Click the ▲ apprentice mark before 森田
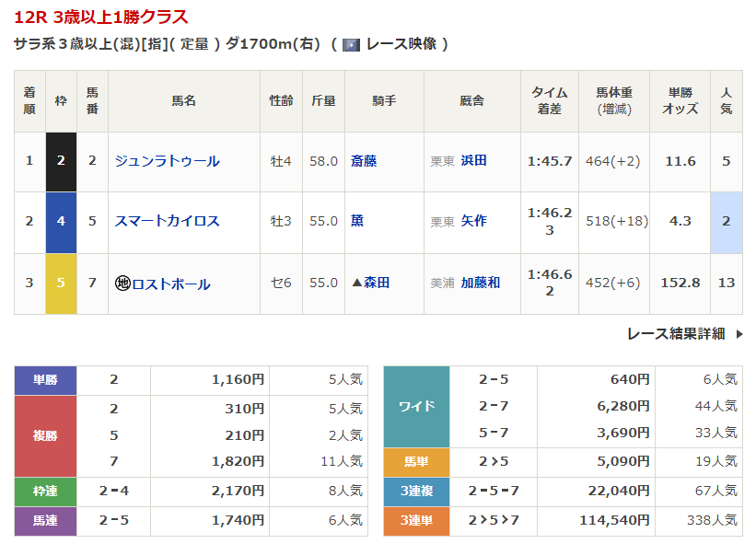This screenshot has height=544, width=756. point(356,283)
